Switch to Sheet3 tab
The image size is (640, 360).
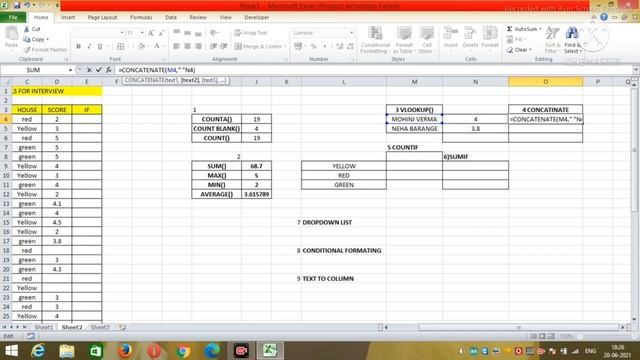click(x=100, y=327)
